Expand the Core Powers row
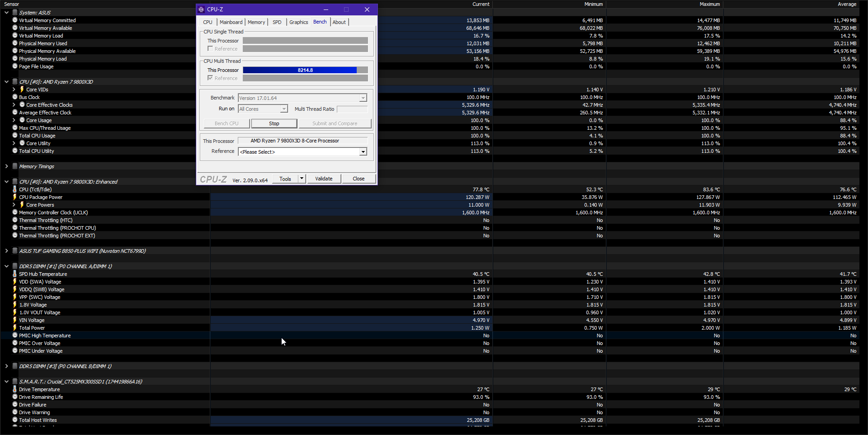 tap(14, 205)
